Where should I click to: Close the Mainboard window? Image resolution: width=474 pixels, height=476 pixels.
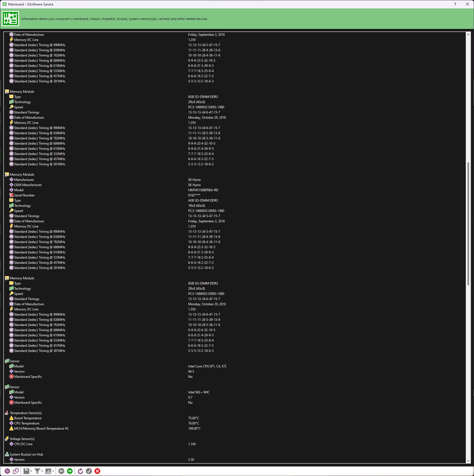(x=467, y=4)
